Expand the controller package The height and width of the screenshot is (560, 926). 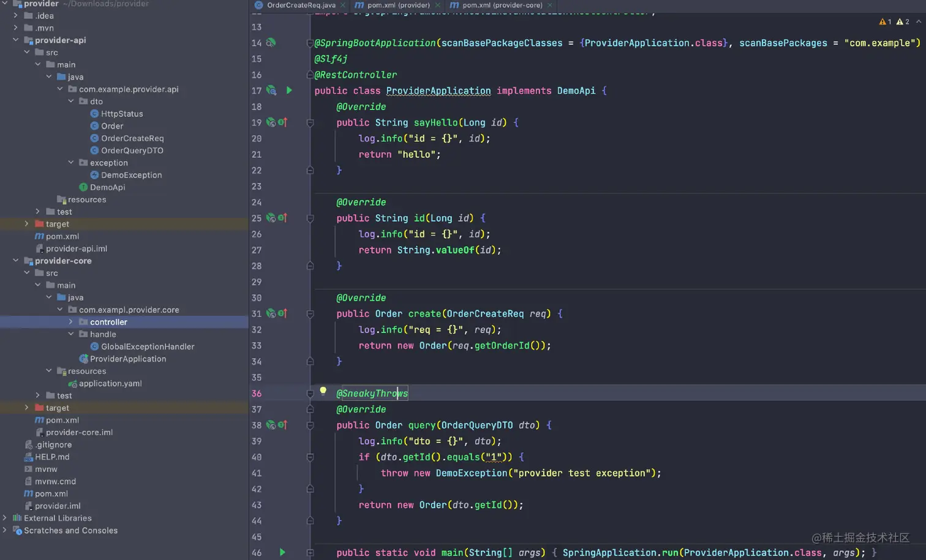[71, 321]
